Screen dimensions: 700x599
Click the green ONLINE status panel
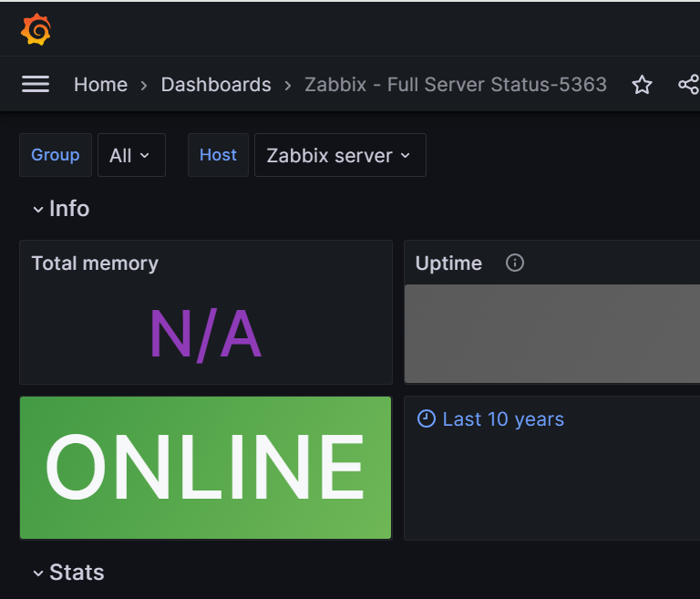click(x=205, y=467)
